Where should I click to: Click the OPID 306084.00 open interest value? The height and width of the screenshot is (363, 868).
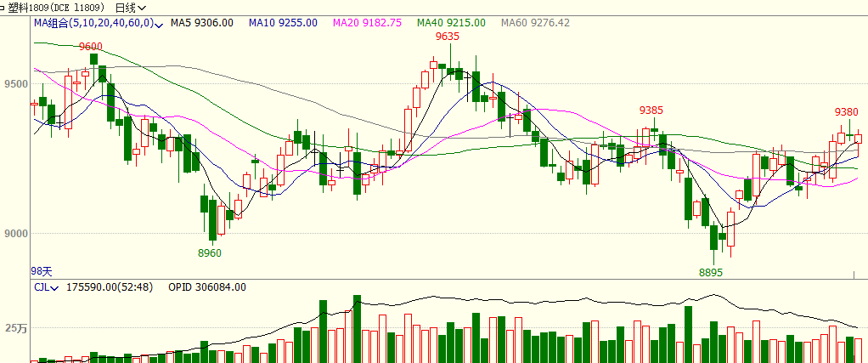tap(207, 287)
